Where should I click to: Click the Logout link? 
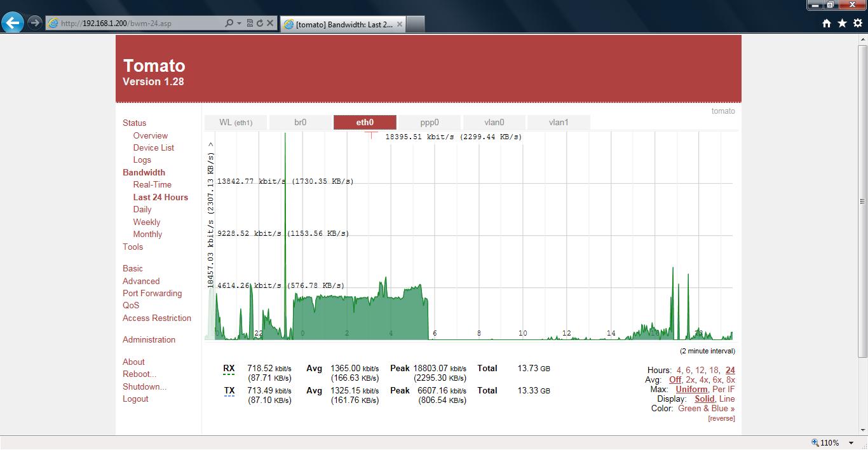[135, 399]
